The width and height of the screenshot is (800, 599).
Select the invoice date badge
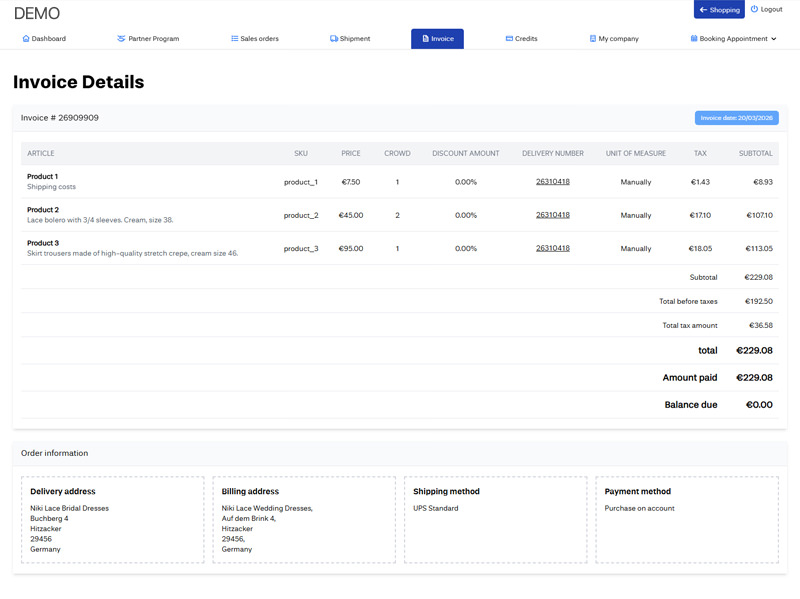pyautogui.click(x=736, y=118)
